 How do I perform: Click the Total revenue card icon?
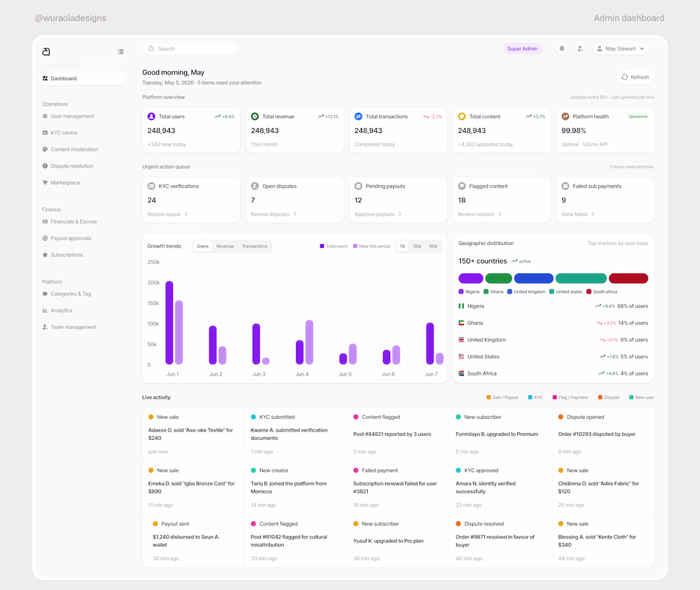point(255,116)
